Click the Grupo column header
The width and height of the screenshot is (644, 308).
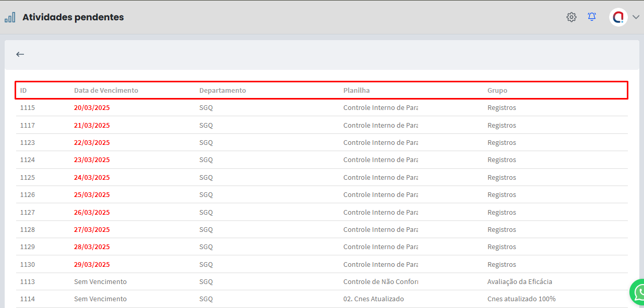tap(497, 91)
